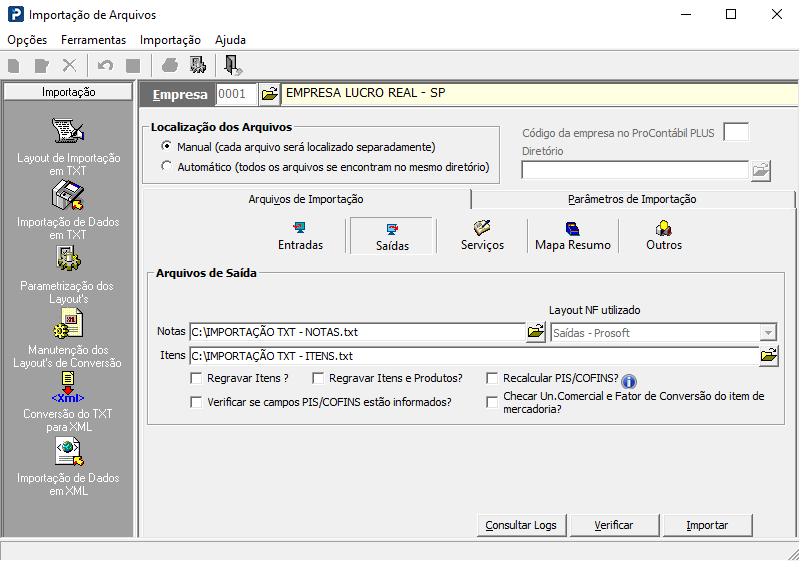This screenshot has width=799, height=561.
Task: Open the Ferramentas menu
Action: (93, 40)
